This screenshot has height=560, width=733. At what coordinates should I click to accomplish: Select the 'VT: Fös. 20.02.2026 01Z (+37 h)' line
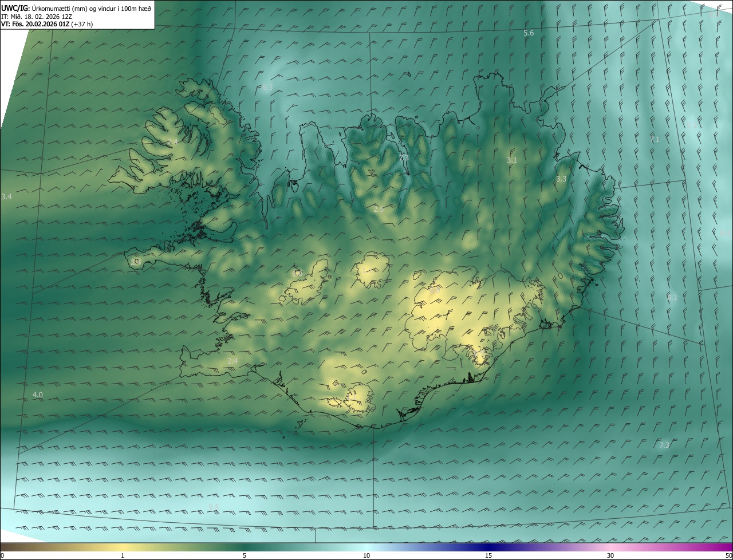tap(47, 24)
